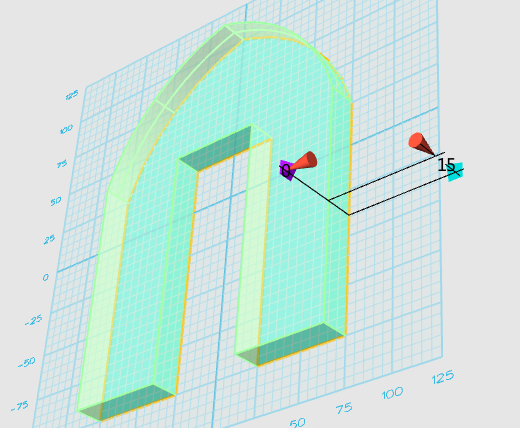Click the -75 label on the vertical axis
Viewport: 520px width, 428px height.
(20, 406)
